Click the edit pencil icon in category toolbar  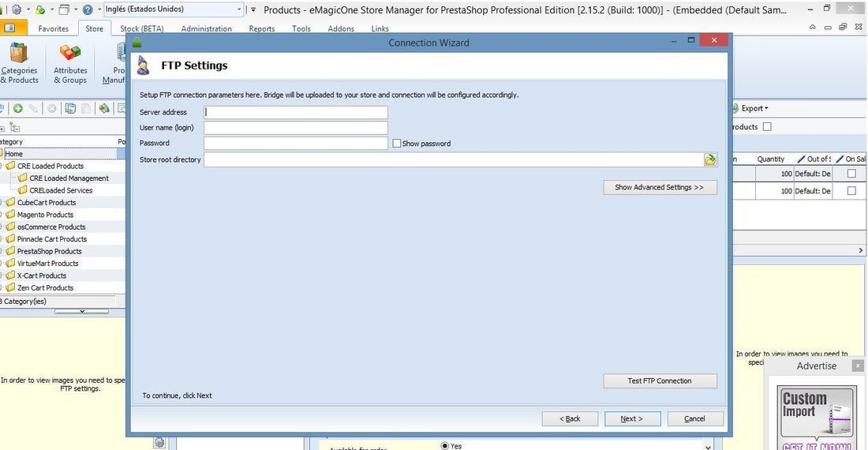pos(33,108)
